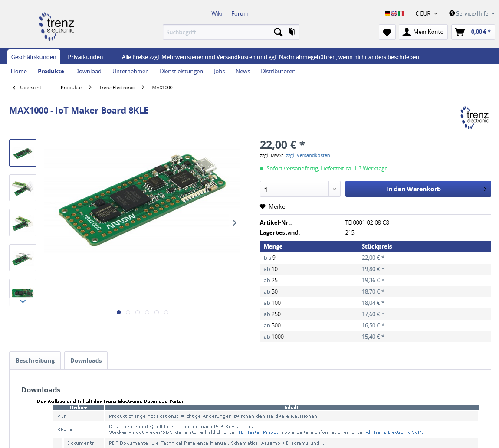Select the Geschäftskunden tab
The image size is (499, 448).
[34, 57]
